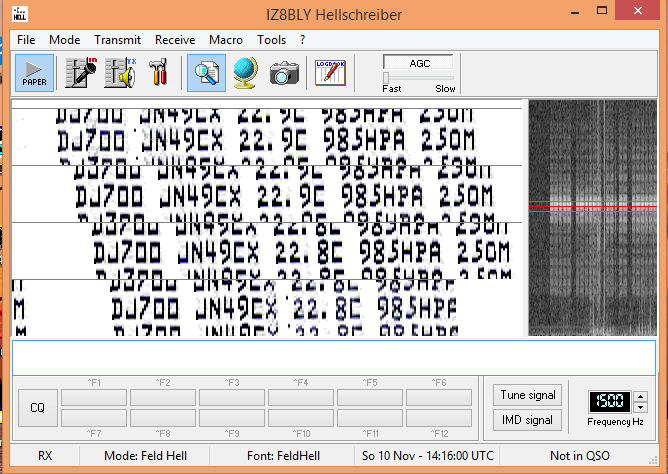Click the ^F3 macro button
Screen dimensions: 668x474
click(232, 397)
